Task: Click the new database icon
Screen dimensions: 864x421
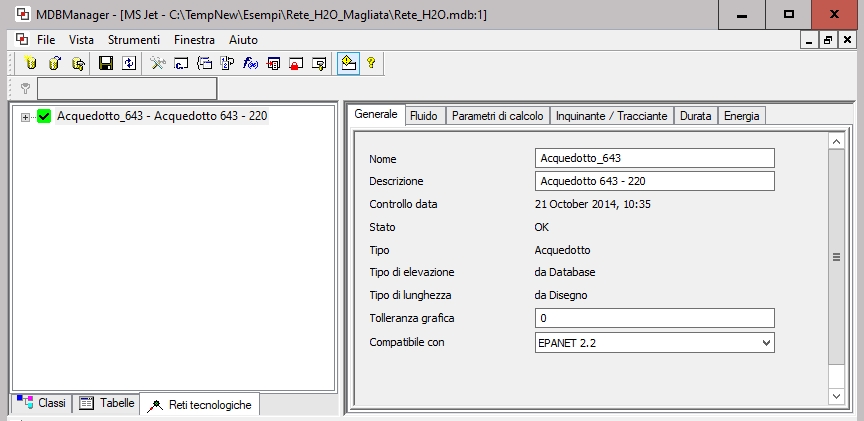Action: pyautogui.click(x=31, y=63)
